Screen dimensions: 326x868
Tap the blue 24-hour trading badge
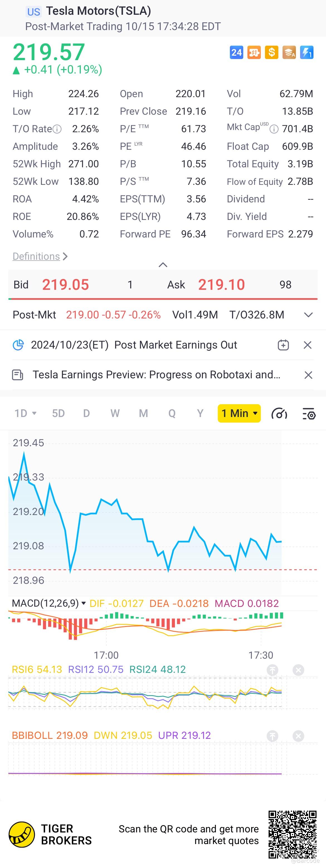(236, 53)
